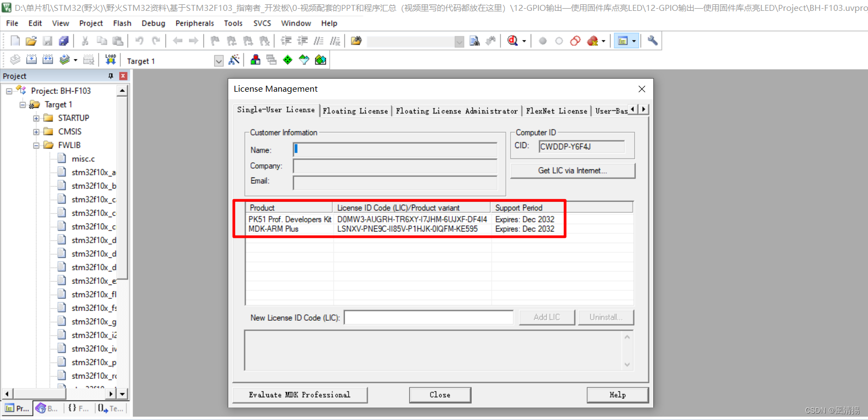Expand the CMSIS folder

click(x=36, y=132)
